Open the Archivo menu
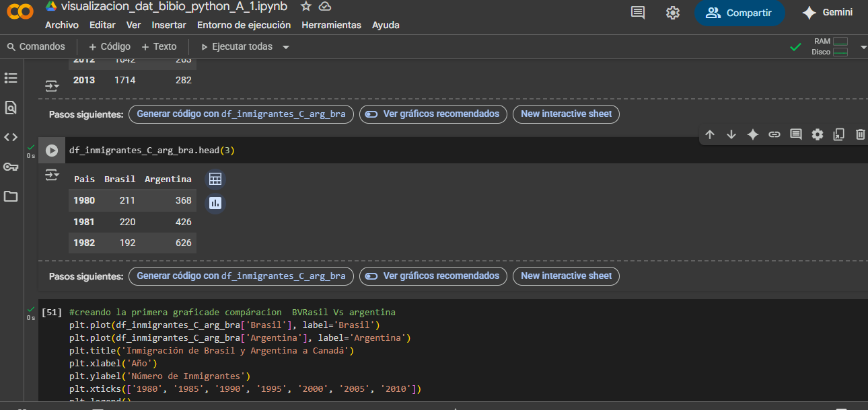This screenshot has height=410, width=868. tap(62, 25)
